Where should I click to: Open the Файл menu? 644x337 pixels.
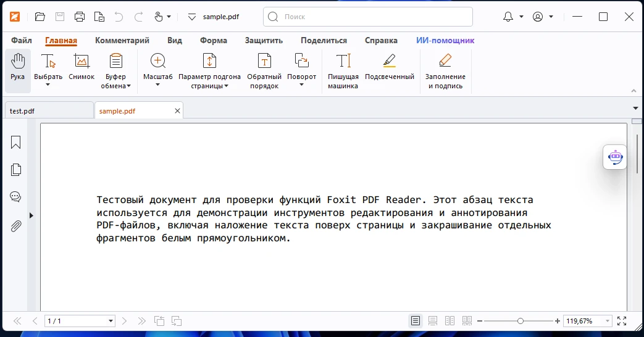click(x=22, y=40)
